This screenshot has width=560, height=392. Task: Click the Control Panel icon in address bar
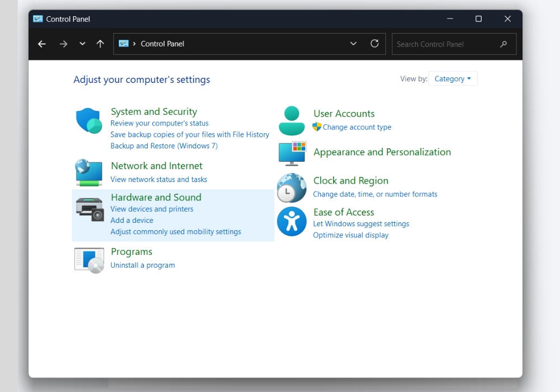[x=124, y=44]
